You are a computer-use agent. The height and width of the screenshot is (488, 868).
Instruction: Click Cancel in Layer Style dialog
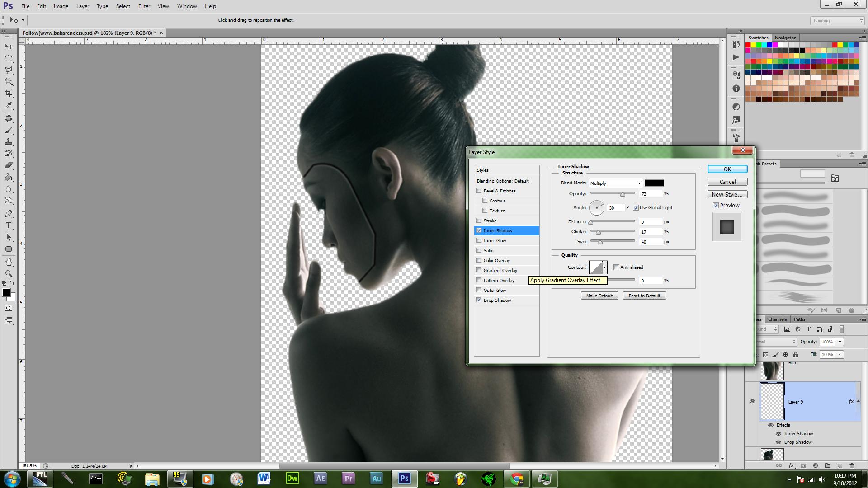tap(727, 182)
